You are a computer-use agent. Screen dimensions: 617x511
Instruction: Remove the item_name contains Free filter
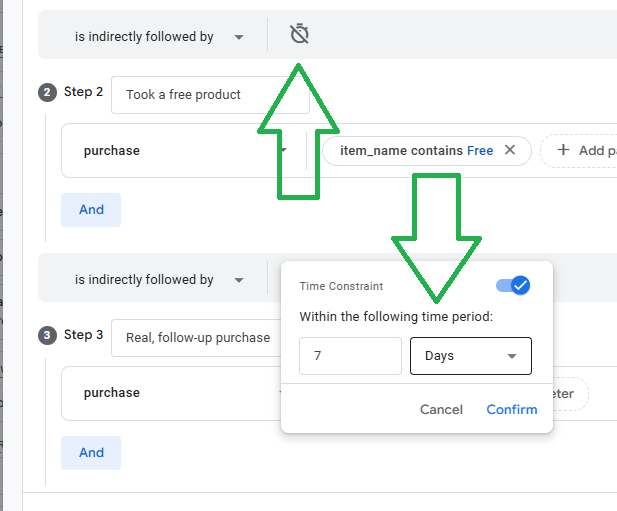tap(510, 150)
